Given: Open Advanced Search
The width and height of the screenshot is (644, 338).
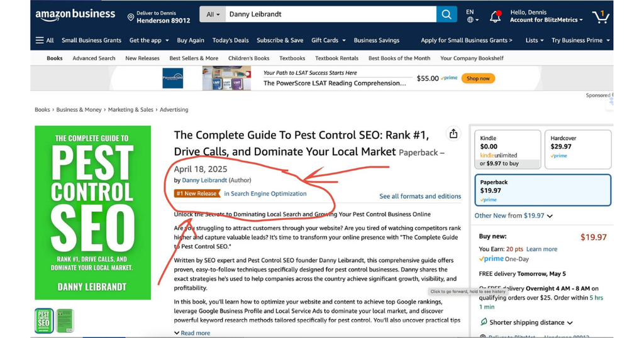Looking at the screenshot, I should 94,58.
